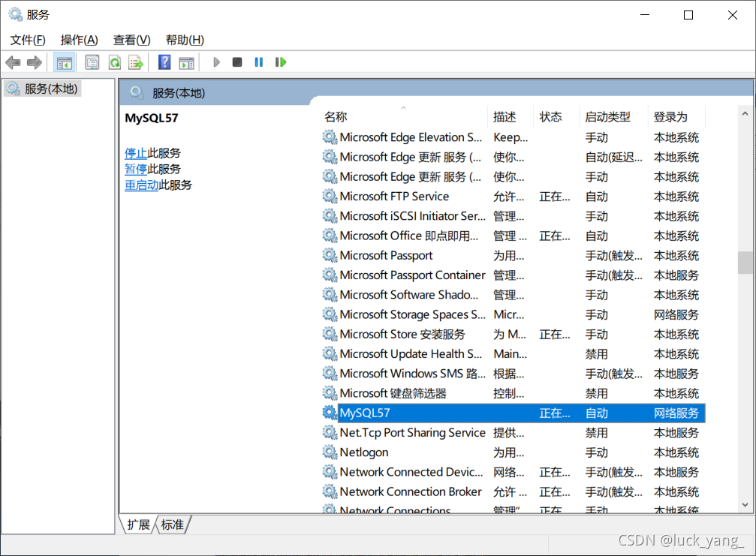Toggle the show/hide action pane icon

pyautogui.click(x=186, y=62)
